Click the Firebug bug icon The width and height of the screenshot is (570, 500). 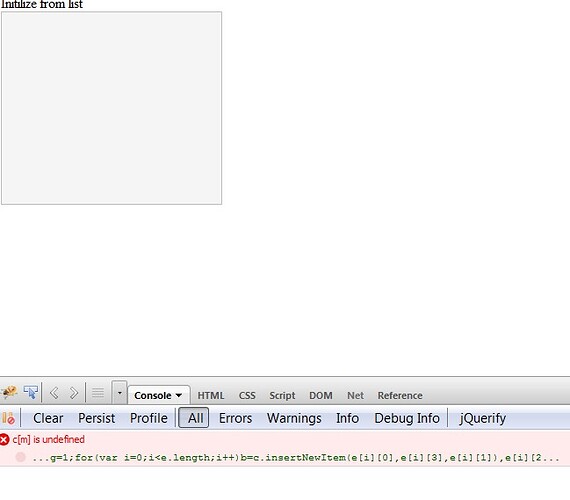tap(9, 392)
